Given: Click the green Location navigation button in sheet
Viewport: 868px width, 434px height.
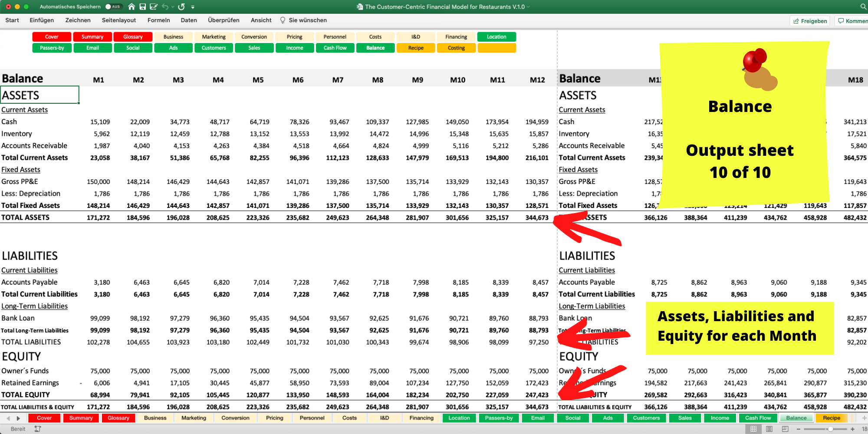Looking at the screenshot, I should [x=496, y=37].
